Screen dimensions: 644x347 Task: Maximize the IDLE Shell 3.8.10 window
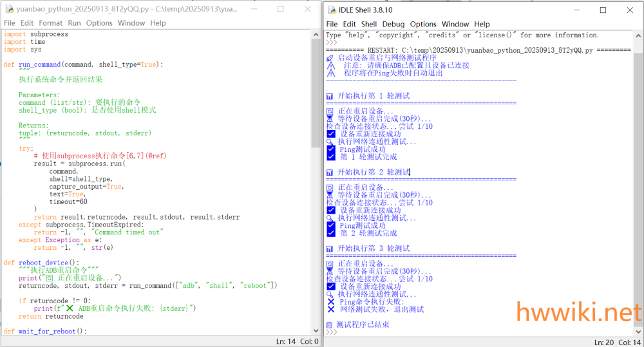[x=603, y=10]
